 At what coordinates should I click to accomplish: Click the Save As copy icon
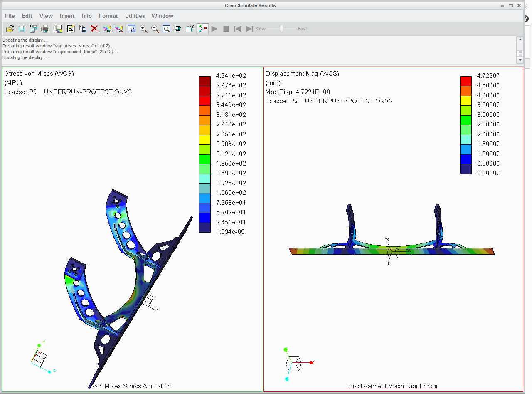pyautogui.click(x=34, y=29)
